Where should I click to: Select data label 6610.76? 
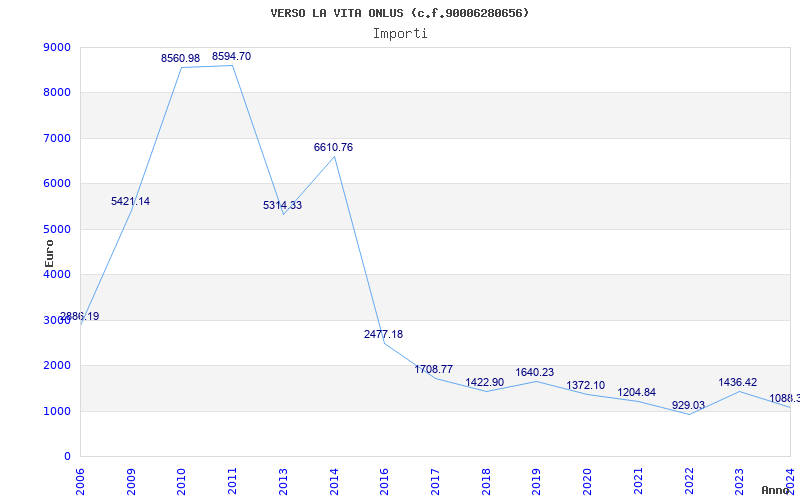[x=333, y=147]
